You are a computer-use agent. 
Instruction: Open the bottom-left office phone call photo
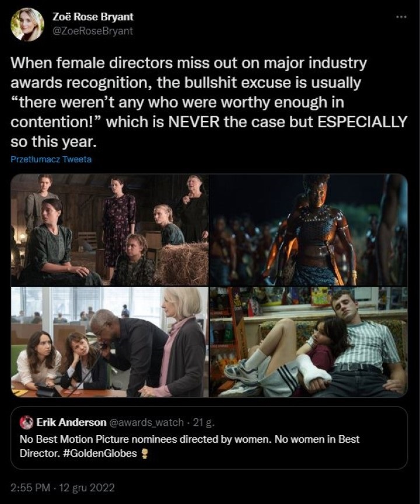(110, 342)
